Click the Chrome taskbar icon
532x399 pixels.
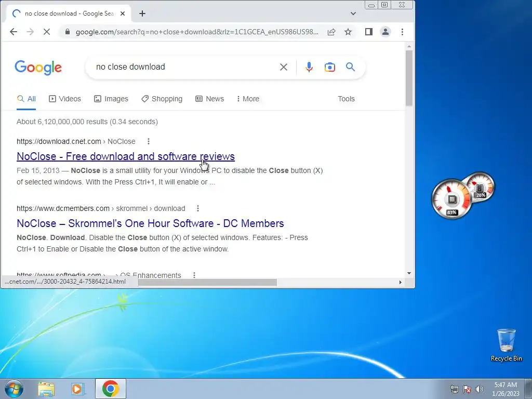pos(111,389)
